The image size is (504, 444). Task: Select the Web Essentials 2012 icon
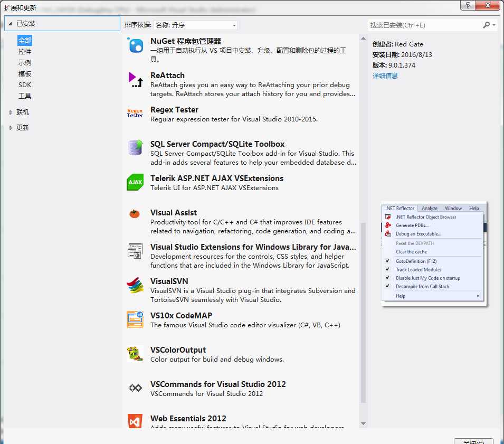pyautogui.click(x=135, y=421)
